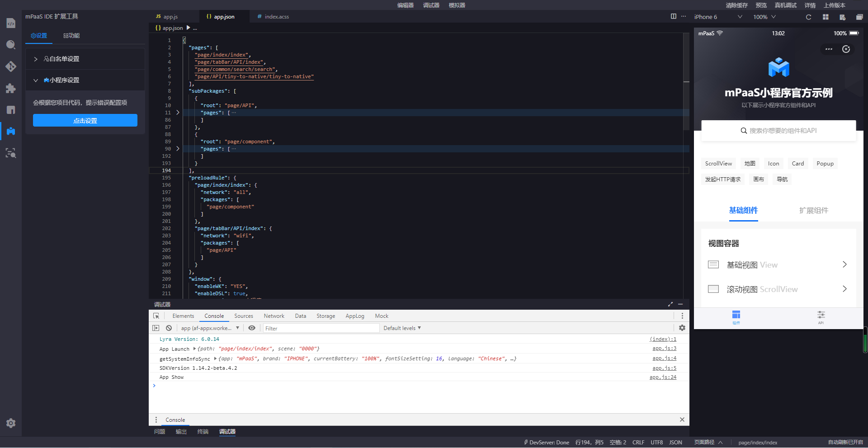Click the four-square grid icon above simulator
Screen dimensions: 868x448
coord(826,17)
